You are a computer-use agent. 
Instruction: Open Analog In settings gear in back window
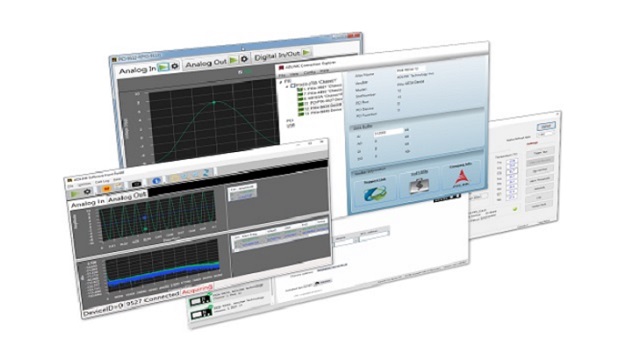tap(175, 66)
